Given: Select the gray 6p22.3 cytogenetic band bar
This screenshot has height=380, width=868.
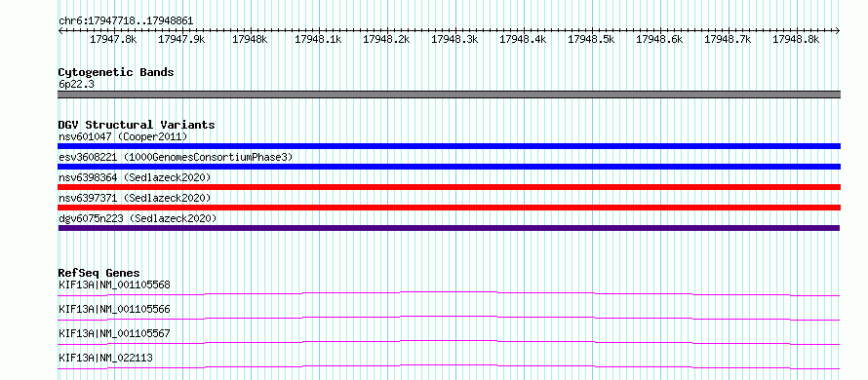Looking at the screenshot, I should 449,95.
